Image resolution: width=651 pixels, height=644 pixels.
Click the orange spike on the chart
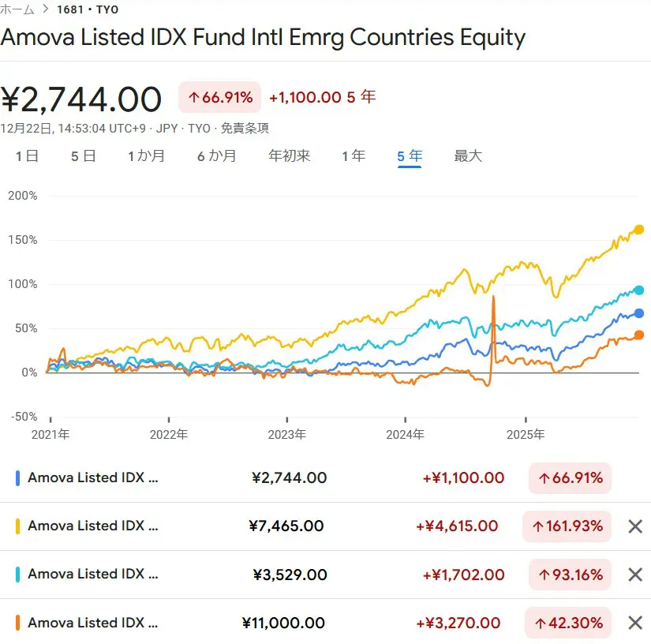click(x=493, y=301)
